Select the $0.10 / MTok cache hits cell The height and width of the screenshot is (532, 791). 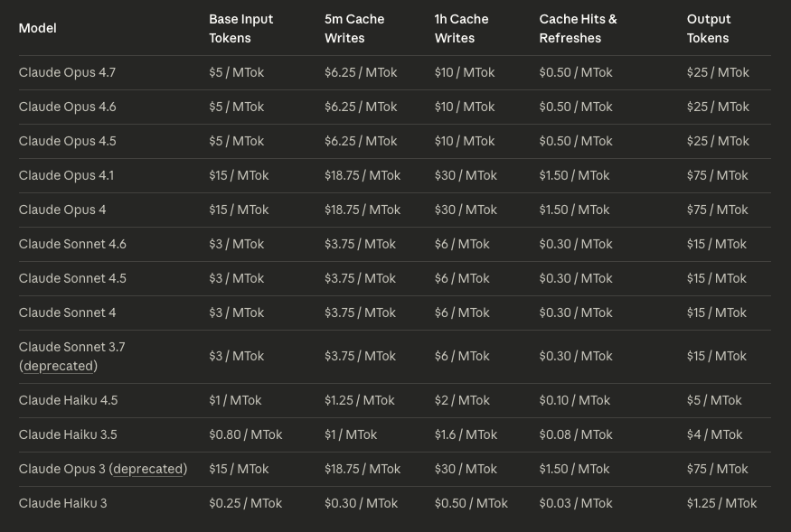point(575,400)
